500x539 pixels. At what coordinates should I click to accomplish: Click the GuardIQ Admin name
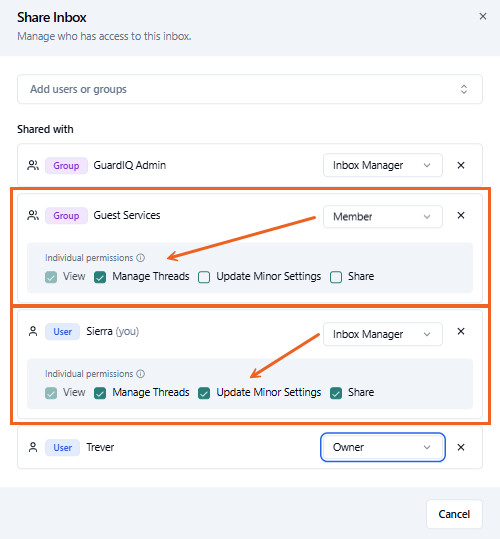click(130, 165)
